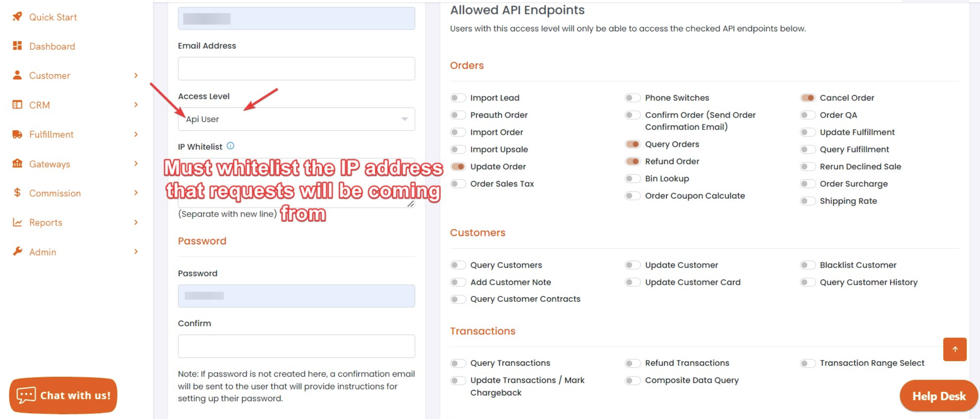Disable the Refund Order switch
Screen dimensions: 980x419
pos(633,161)
